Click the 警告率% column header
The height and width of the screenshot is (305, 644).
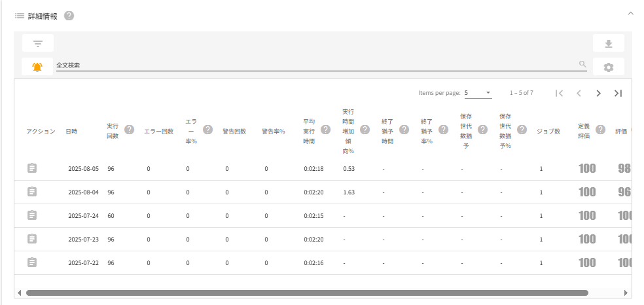274,132
